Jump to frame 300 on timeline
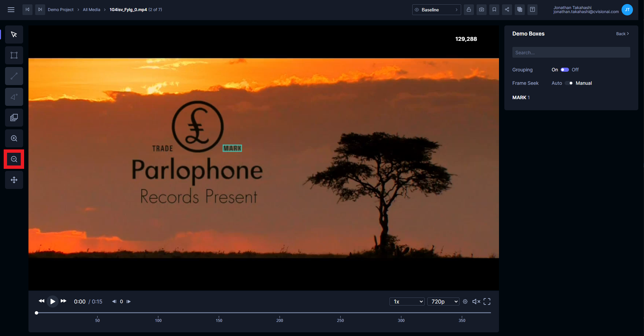 tap(401, 320)
